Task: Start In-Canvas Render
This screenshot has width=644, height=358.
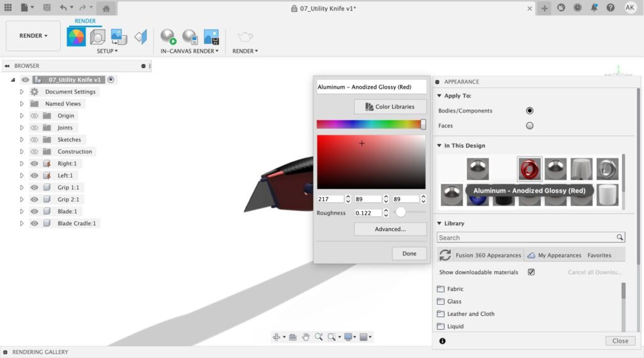Action: pyautogui.click(x=168, y=36)
